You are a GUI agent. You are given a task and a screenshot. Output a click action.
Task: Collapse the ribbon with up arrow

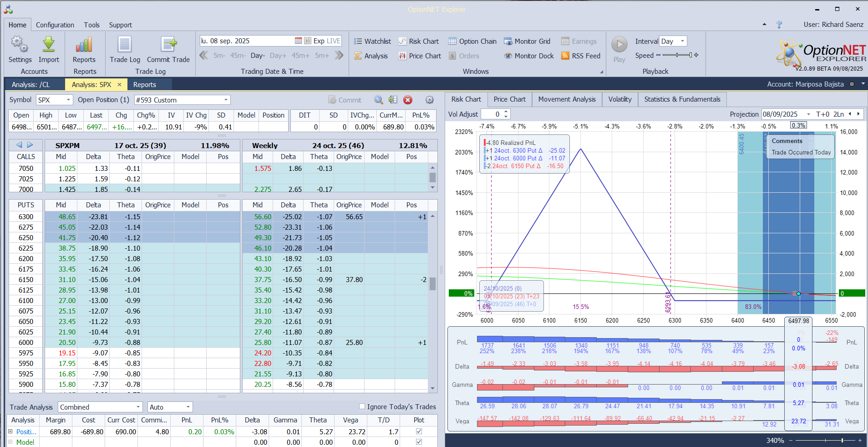(764, 25)
